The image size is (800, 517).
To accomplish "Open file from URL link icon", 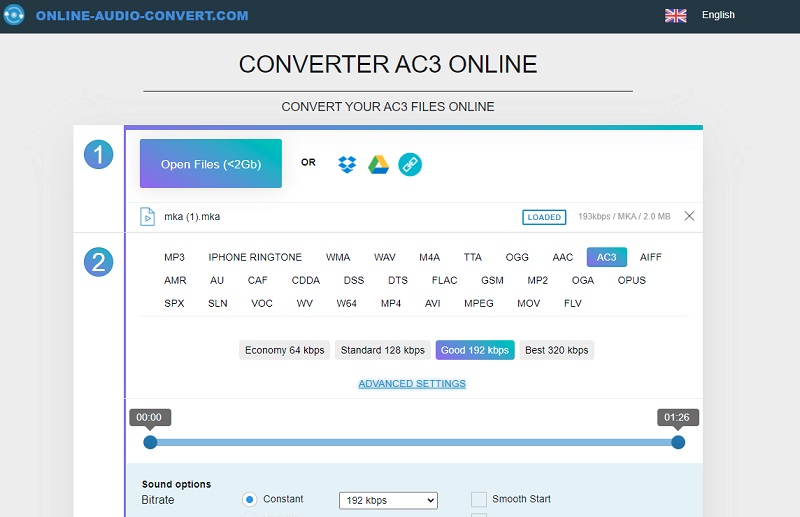I will [410, 164].
